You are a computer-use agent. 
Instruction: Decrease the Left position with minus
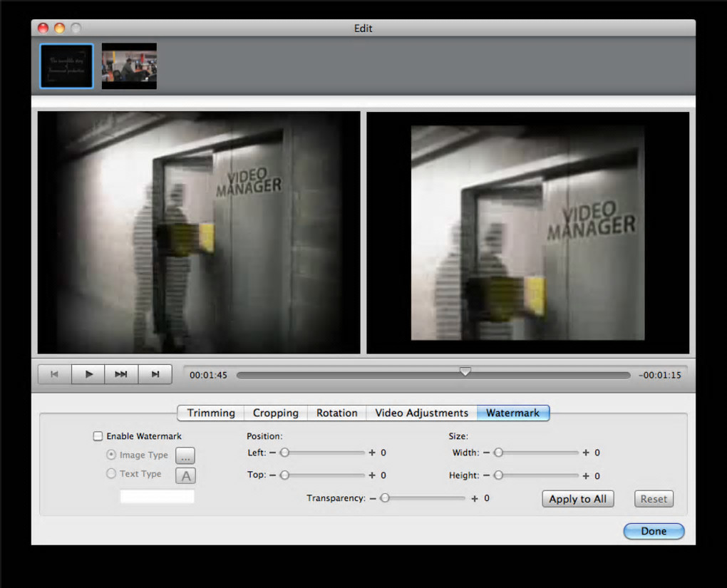272,453
